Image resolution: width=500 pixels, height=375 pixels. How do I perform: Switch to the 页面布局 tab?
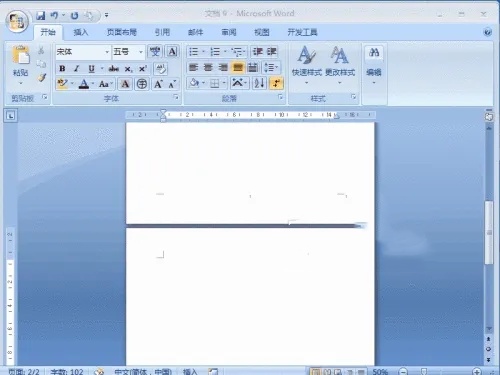pos(122,32)
